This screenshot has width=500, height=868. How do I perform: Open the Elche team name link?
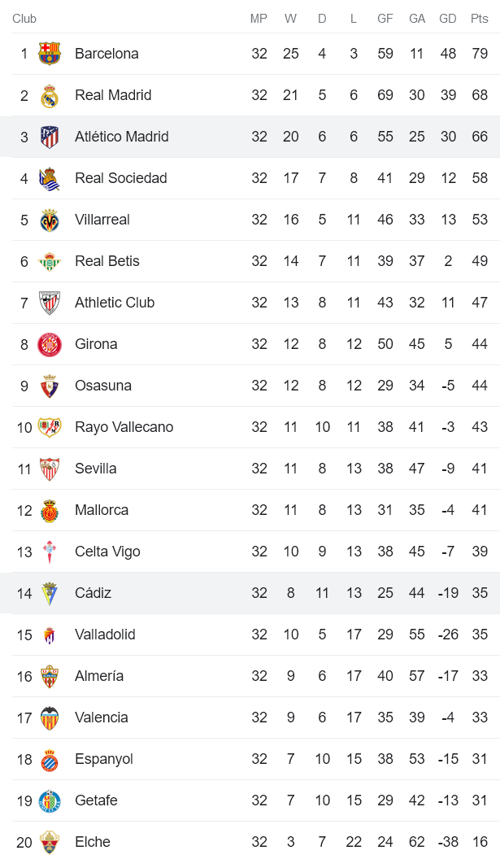92,842
